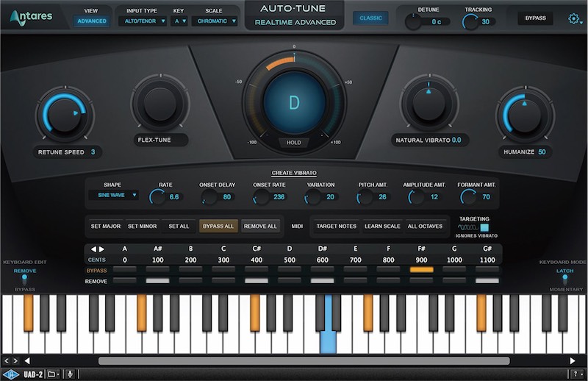Image resolution: width=588 pixels, height=381 pixels.
Task: Toggle Classic mode
Action: coord(370,18)
